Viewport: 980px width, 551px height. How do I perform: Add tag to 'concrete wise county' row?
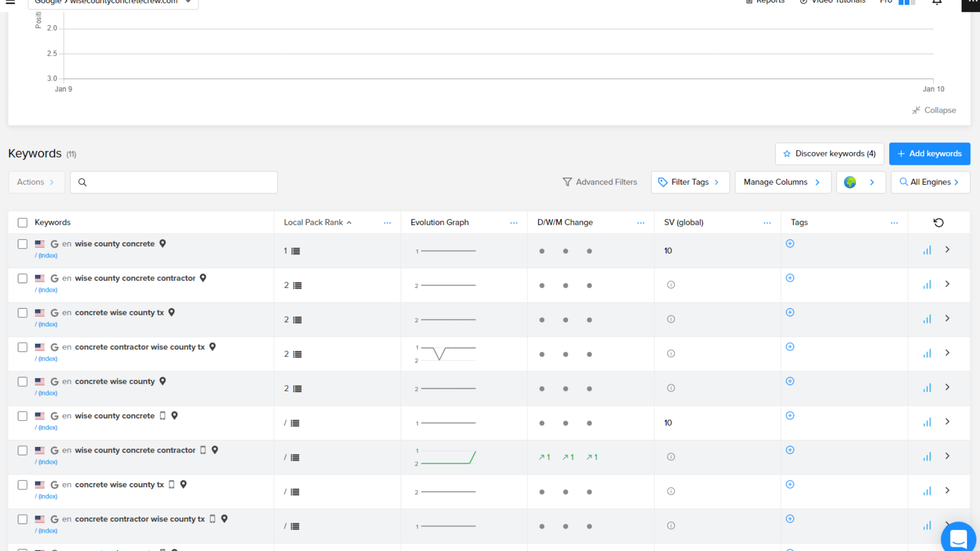tap(790, 381)
